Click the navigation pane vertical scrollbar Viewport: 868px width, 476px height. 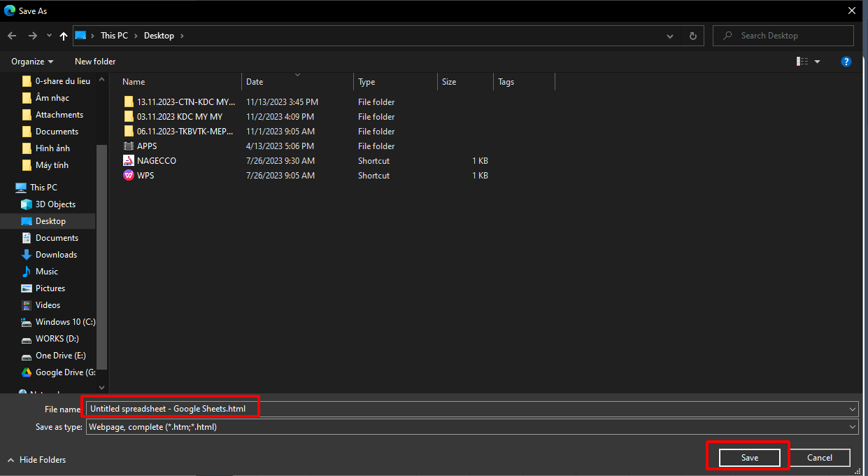coord(102,252)
